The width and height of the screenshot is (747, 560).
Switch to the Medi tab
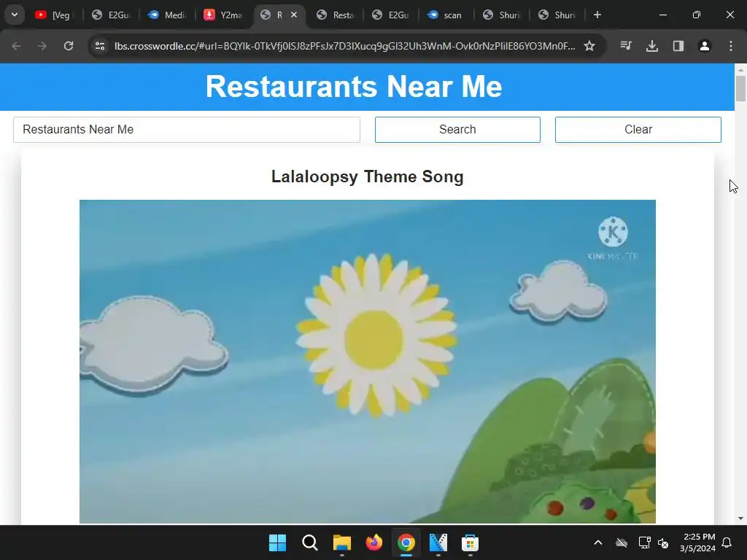166,15
